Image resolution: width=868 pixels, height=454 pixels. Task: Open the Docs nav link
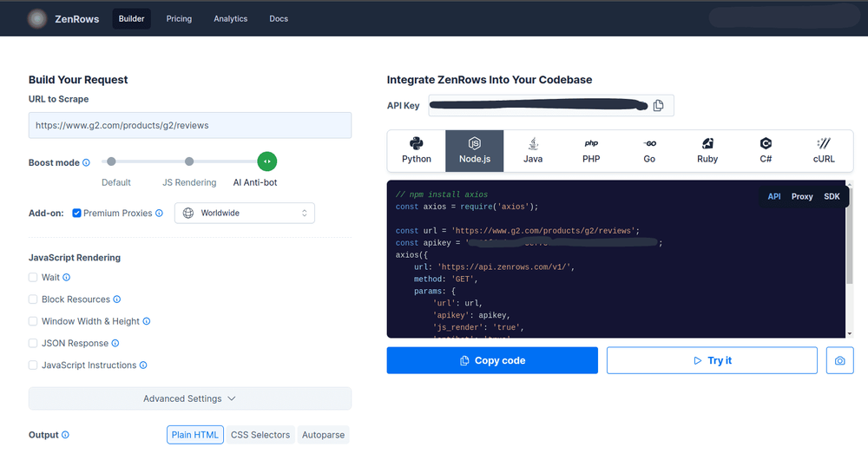279,19
